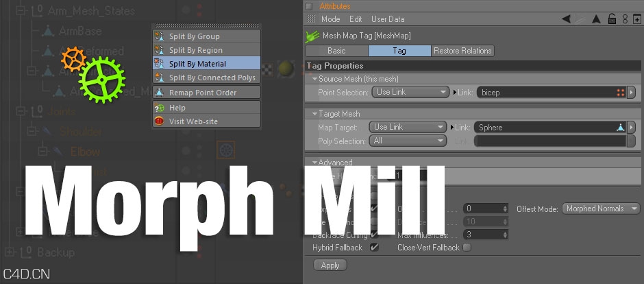Click the Joints null object icon
This screenshot has height=284, width=644.
tap(38, 111)
